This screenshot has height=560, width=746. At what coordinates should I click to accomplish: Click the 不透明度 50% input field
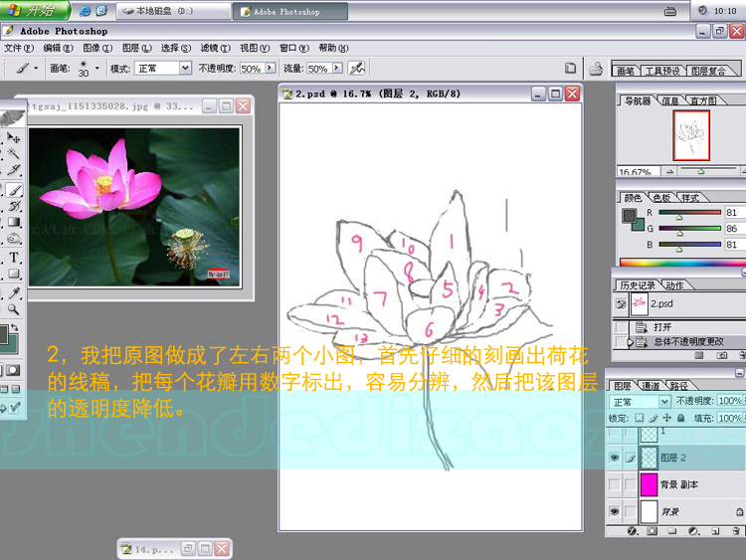(252, 69)
